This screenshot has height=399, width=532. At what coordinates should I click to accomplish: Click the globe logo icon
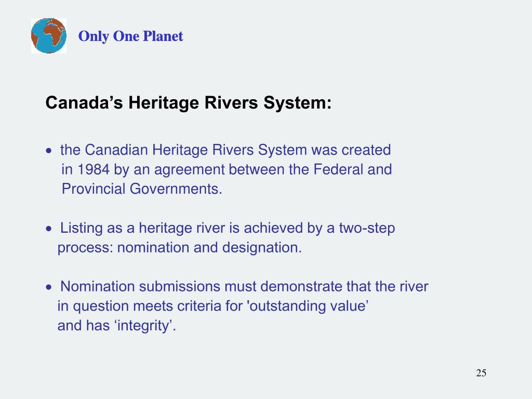click(x=48, y=36)
